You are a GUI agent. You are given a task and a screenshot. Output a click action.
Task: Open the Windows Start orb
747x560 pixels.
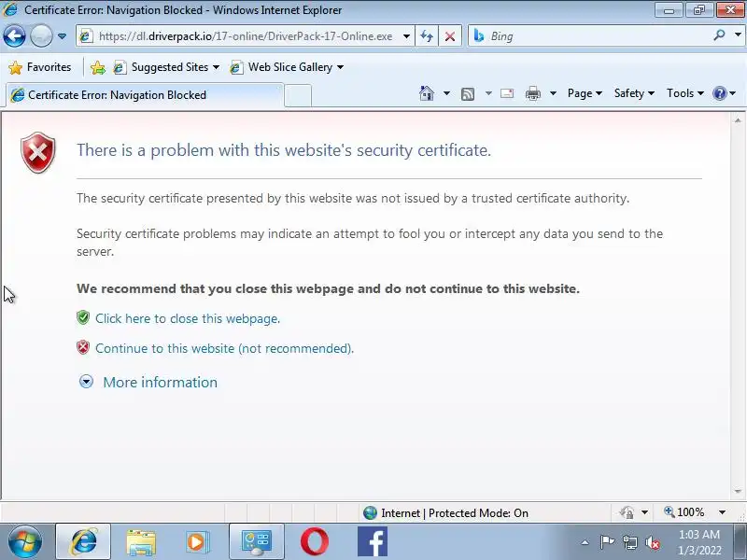(x=24, y=541)
